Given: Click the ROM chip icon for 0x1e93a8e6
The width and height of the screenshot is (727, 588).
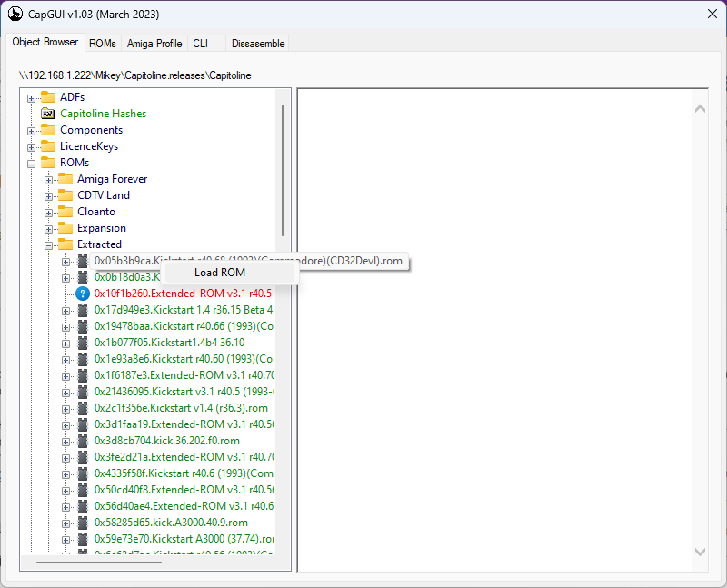Looking at the screenshot, I should click(83, 359).
